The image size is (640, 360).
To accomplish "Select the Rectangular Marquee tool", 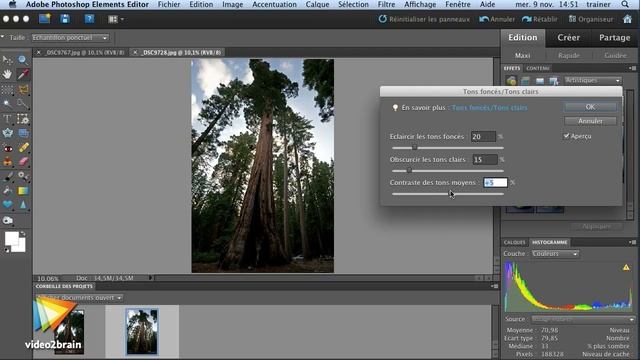I will tap(7, 89).
